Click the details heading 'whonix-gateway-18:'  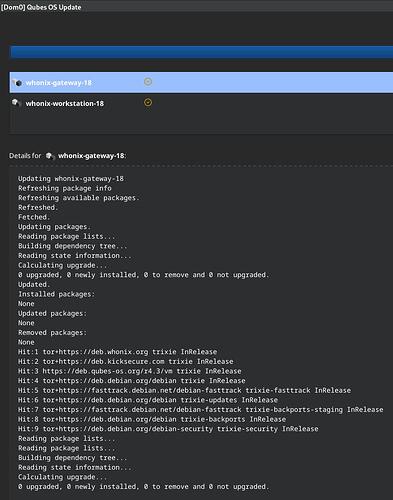tap(92, 156)
